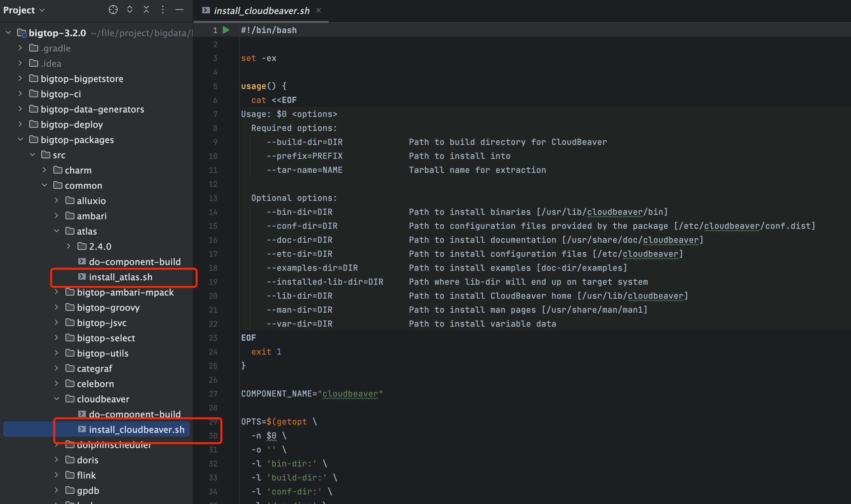The width and height of the screenshot is (851, 504).
Task: Select the atlas do-component-build file
Action: [135, 262]
